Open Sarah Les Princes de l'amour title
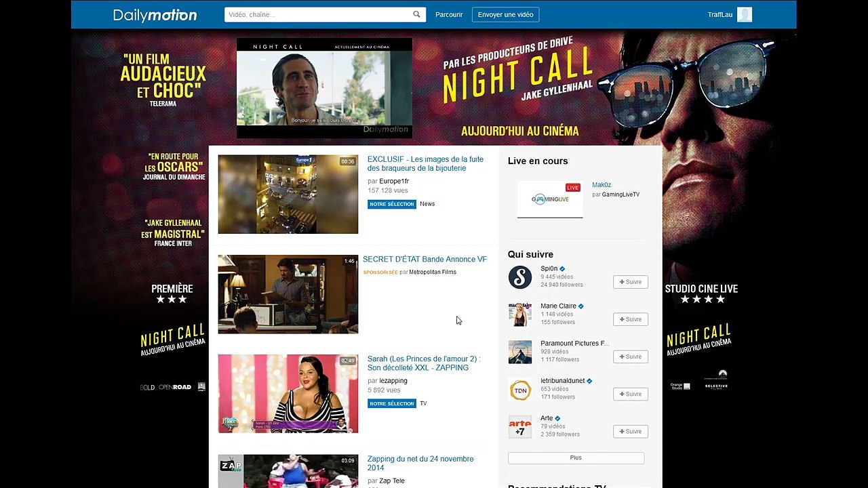 coord(424,363)
